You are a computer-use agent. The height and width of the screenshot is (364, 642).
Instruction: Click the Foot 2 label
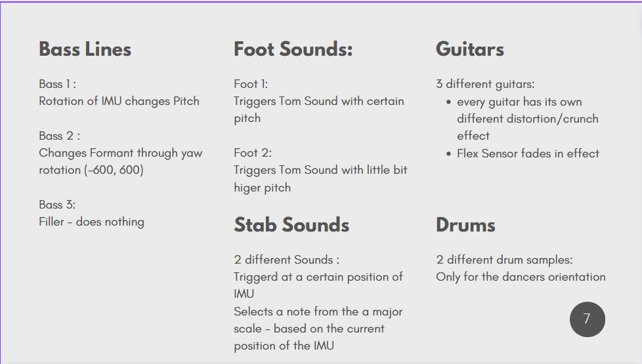point(253,153)
